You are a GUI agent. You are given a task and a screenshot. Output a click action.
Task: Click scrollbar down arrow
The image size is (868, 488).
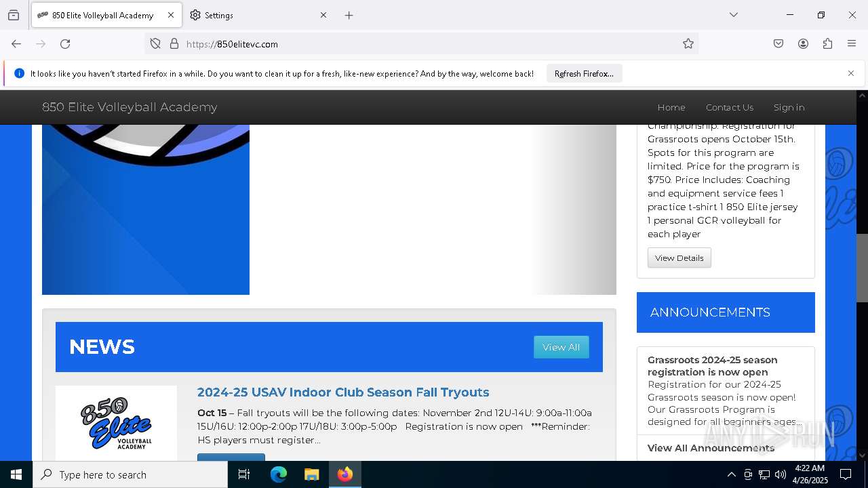tap(862, 455)
